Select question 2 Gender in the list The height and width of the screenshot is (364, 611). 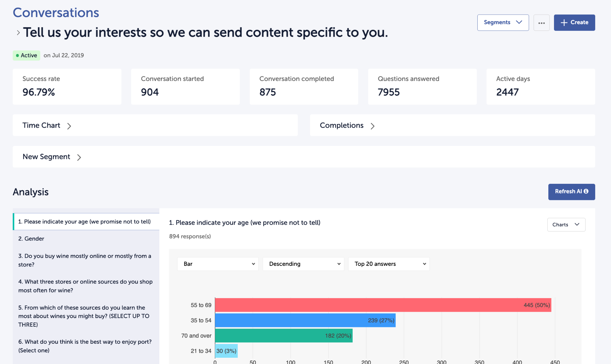31,239
